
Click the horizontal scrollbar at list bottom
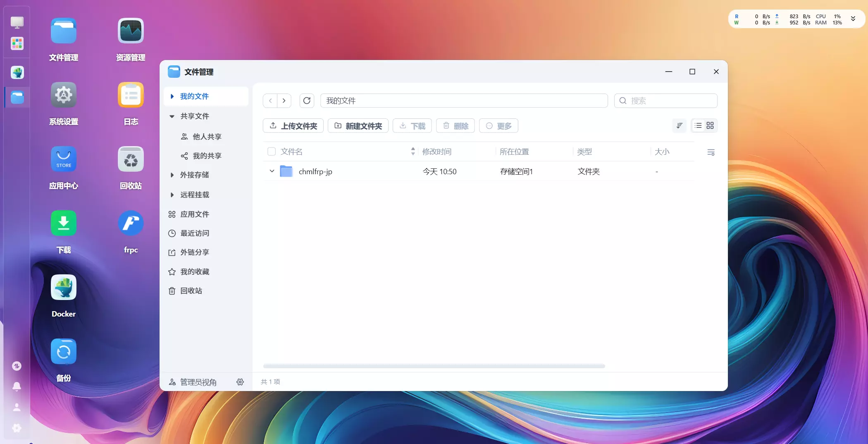coord(434,366)
